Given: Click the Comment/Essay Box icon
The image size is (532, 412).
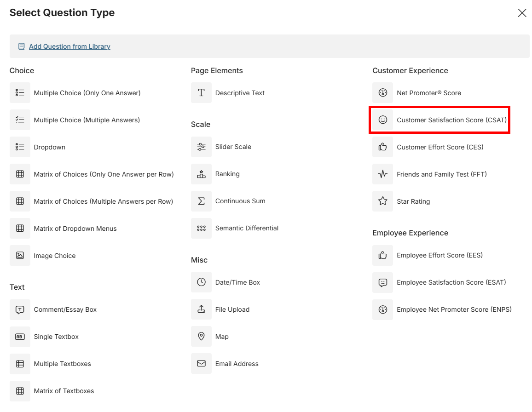Looking at the screenshot, I should coord(20,309).
